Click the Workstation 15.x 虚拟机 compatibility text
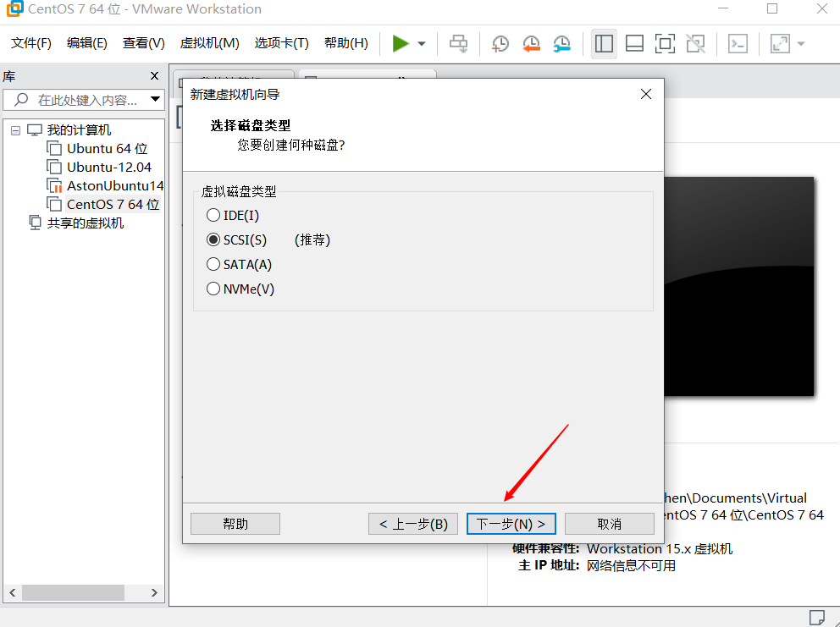840x627 pixels. tap(660, 549)
